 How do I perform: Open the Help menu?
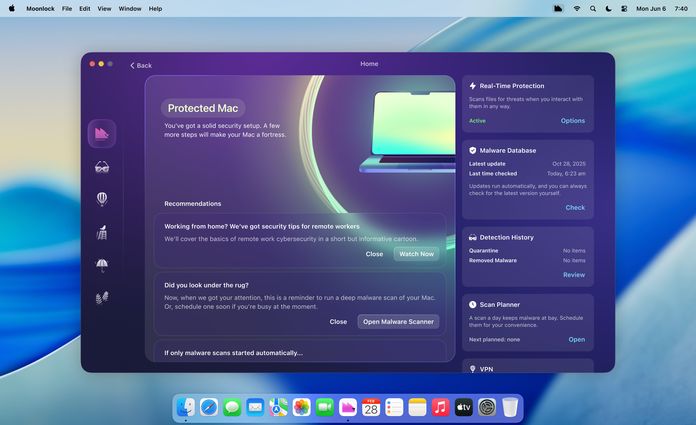click(x=155, y=8)
